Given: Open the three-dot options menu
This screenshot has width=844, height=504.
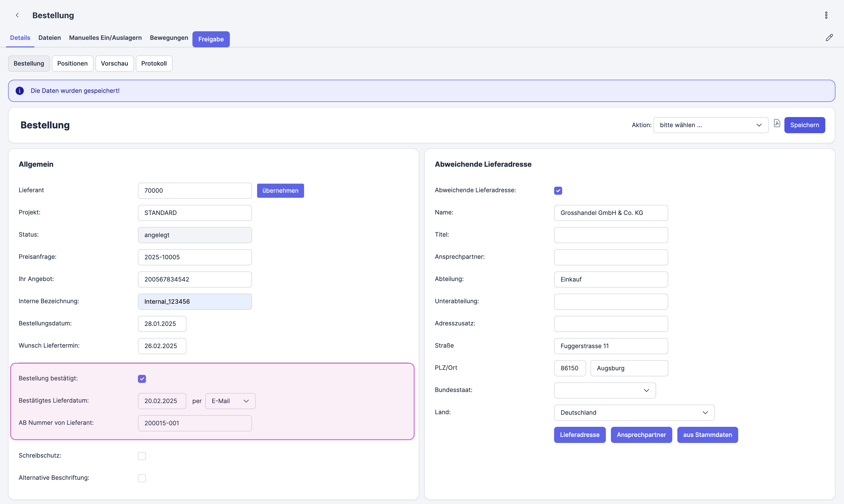Looking at the screenshot, I should pos(826,15).
